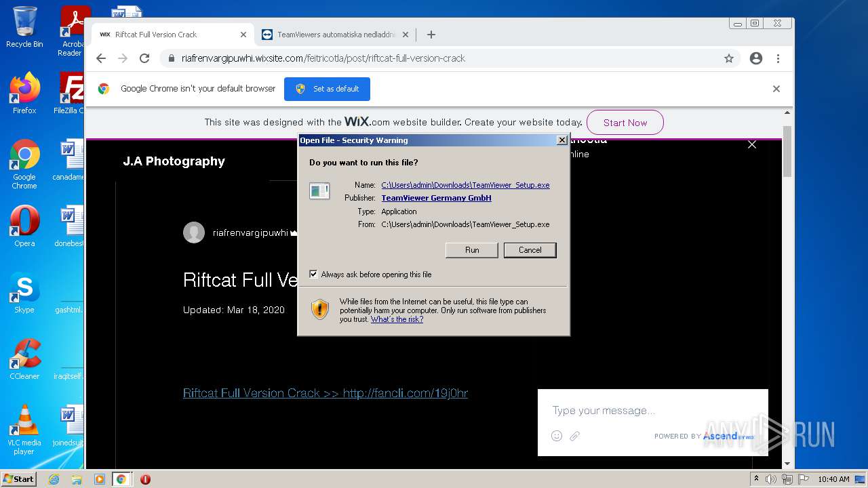Click the Chrome taskbar button

coord(121,479)
